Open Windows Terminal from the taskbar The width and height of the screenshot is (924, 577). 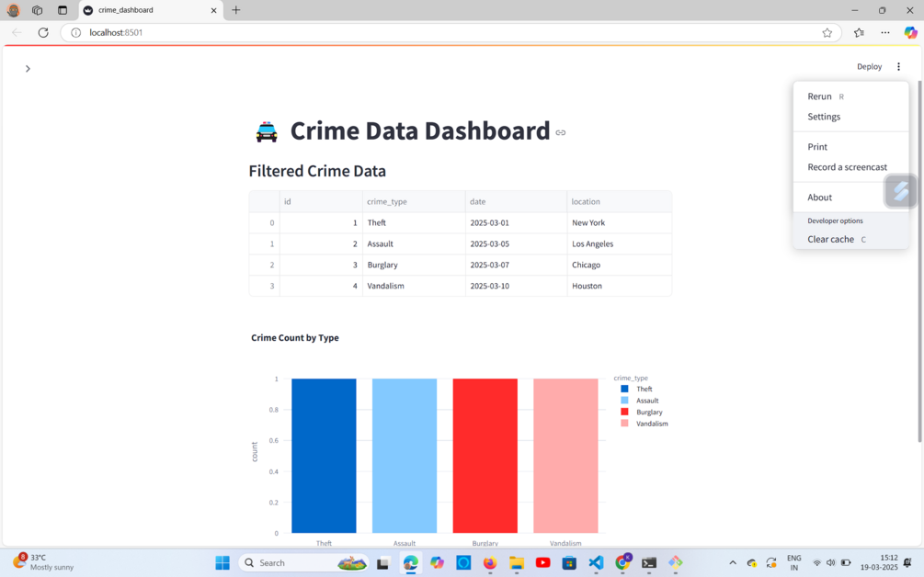coord(650,562)
